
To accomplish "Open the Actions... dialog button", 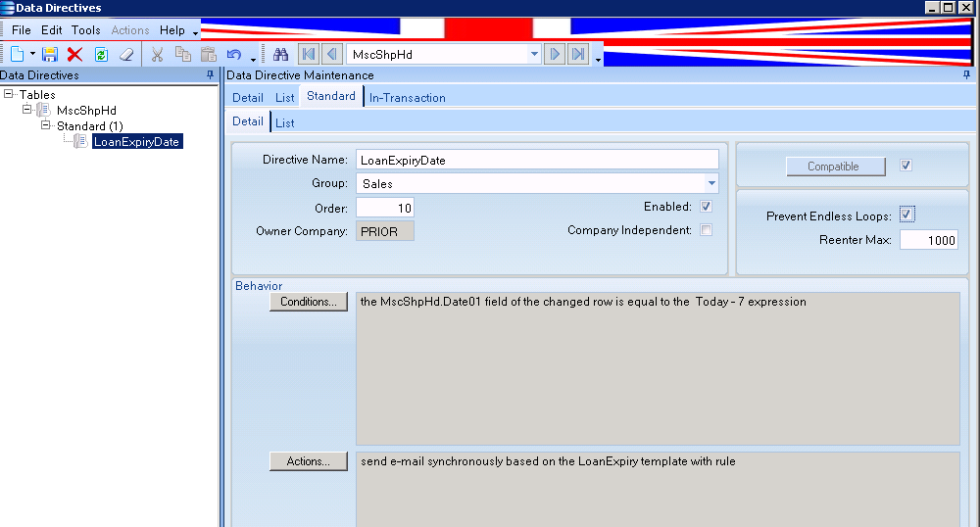I will pos(309,461).
